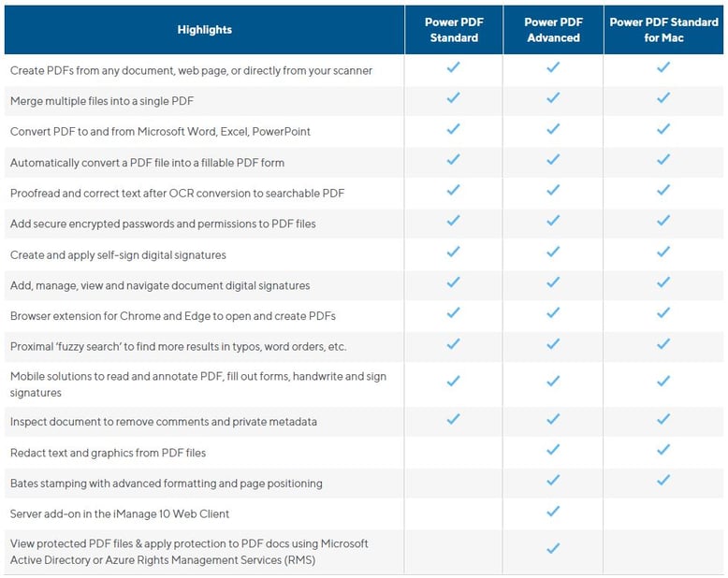Click the Standard checkmark for Create PDFs row
Viewport: 728px width, 578px height.
pyautogui.click(x=454, y=67)
